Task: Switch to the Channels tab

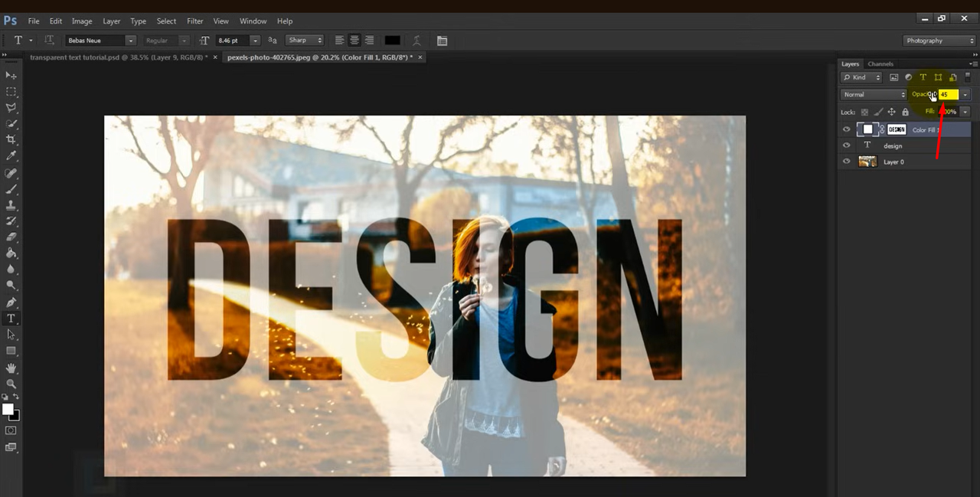Action: pos(880,64)
